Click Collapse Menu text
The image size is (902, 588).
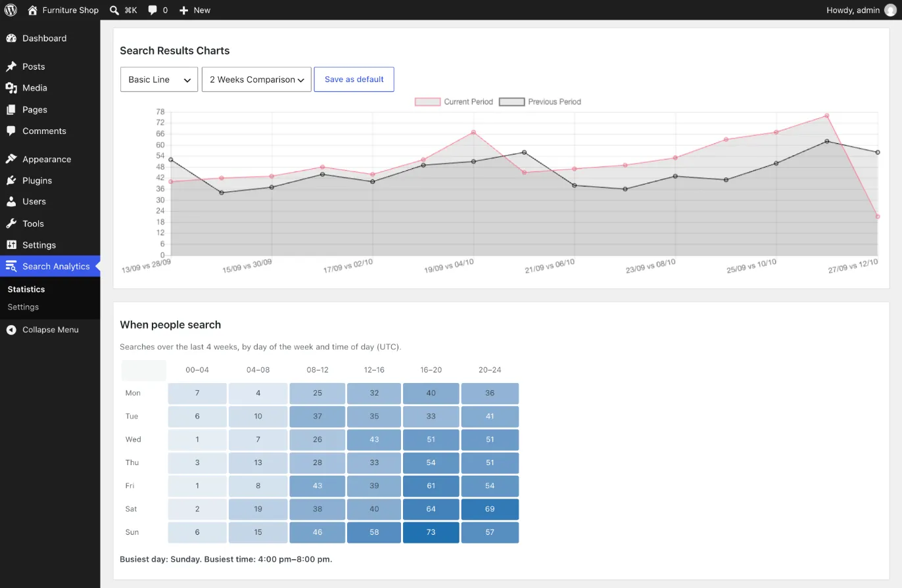50,330
